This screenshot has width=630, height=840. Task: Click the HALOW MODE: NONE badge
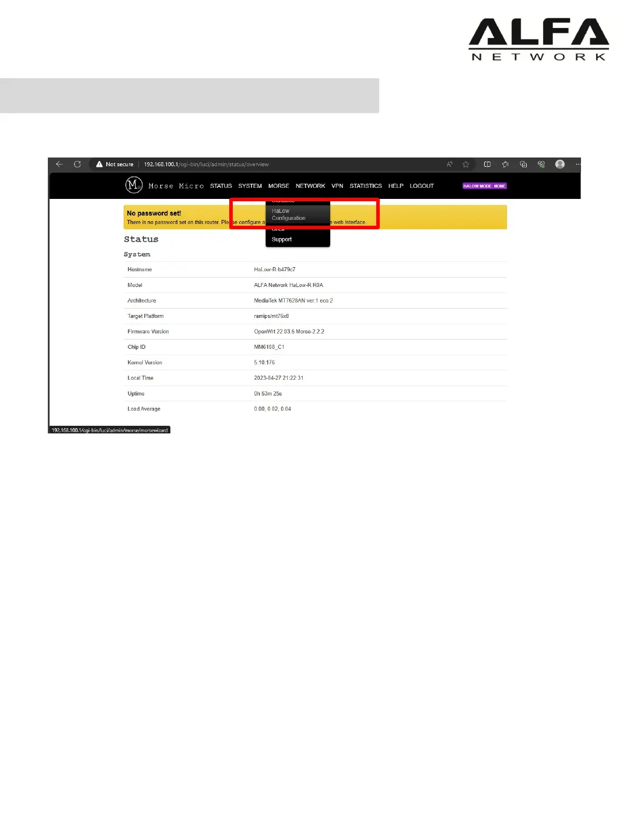[x=485, y=186]
